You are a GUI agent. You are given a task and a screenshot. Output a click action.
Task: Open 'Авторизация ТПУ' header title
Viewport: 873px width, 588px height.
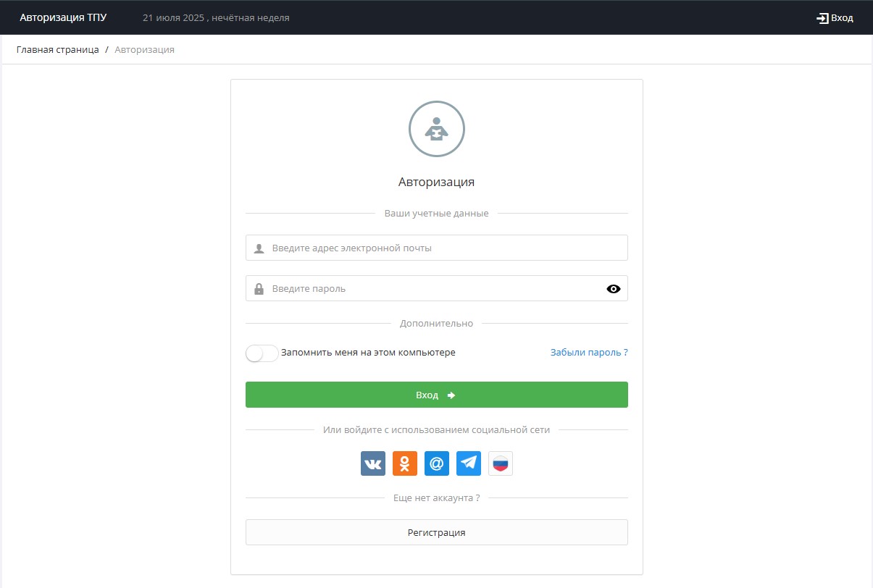(x=63, y=17)
